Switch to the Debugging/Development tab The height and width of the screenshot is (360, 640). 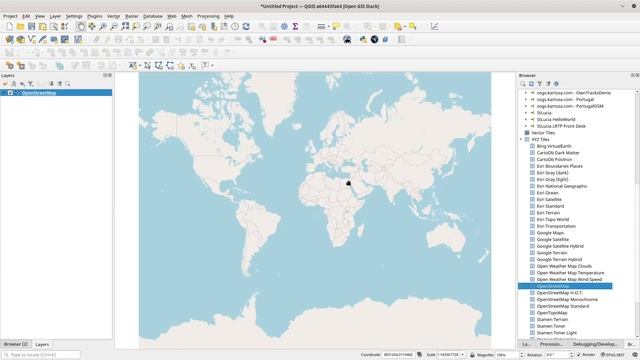pos(595,344)
